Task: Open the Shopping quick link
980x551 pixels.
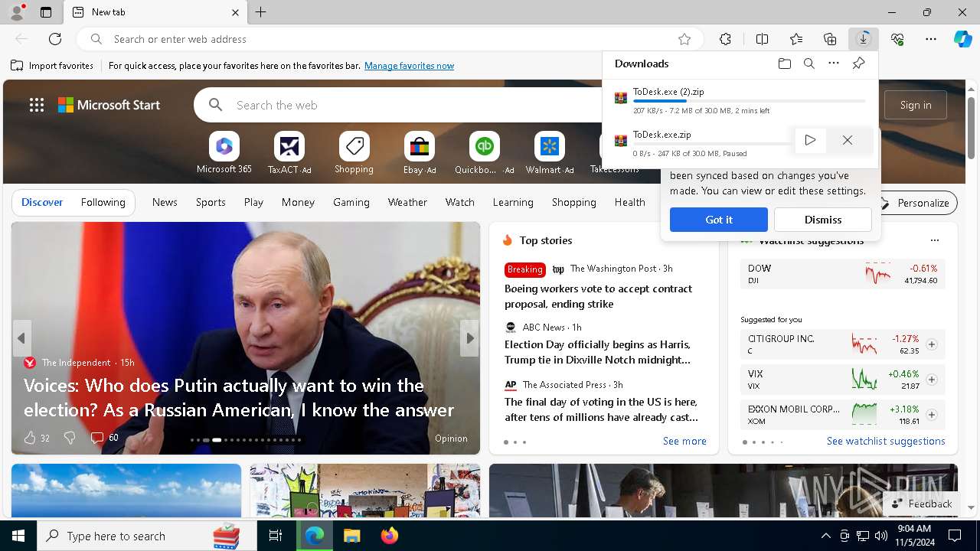Action: pos(354,153)
